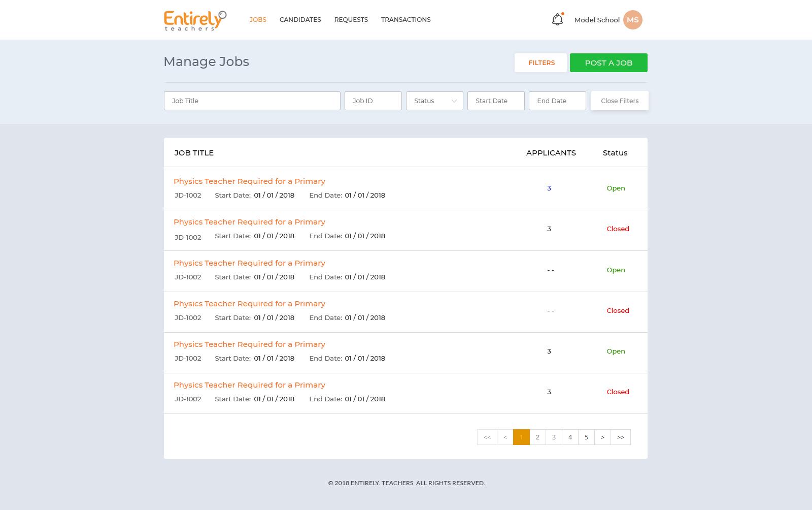Navigate to the Transactions tab

pos(405,19)
